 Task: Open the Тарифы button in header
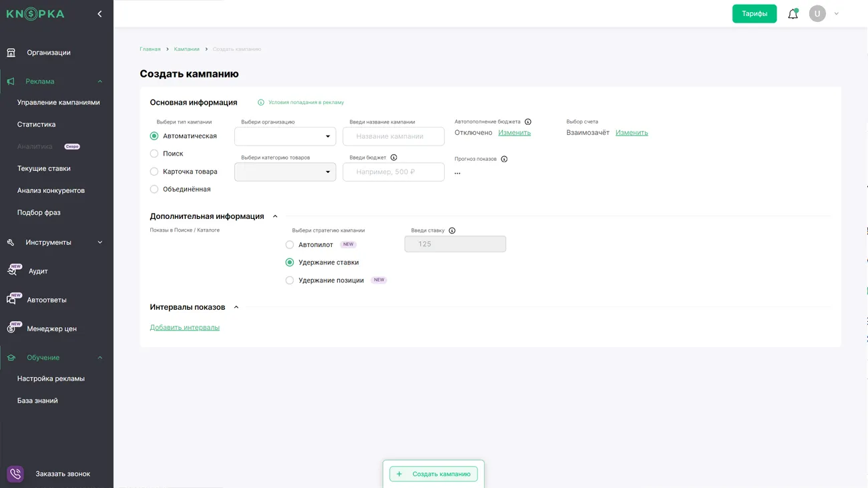point(754,14)
